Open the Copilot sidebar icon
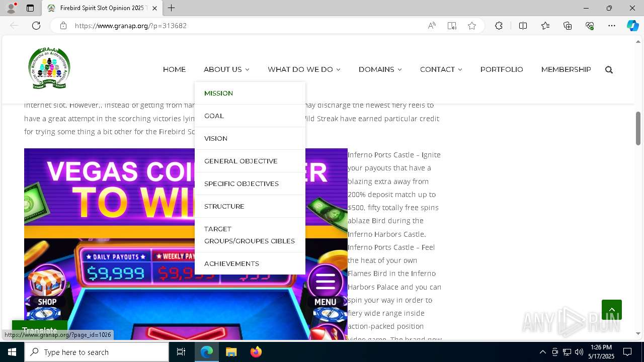 click(632, 26)
